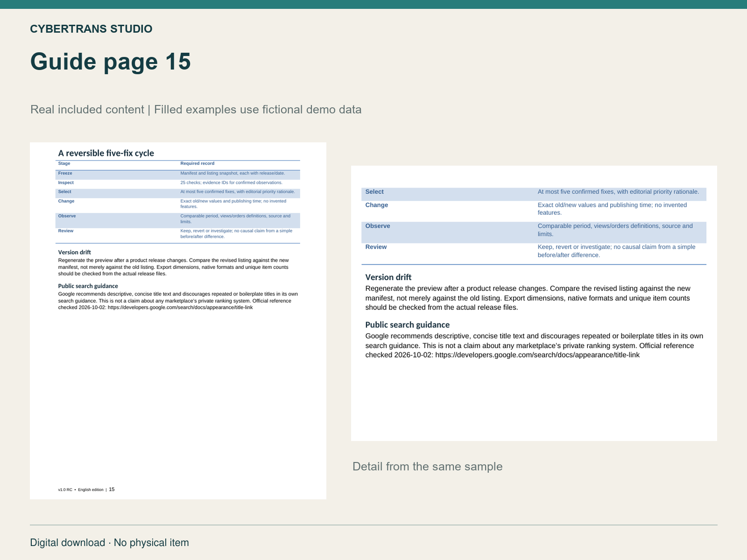747x560 pixels.
Task: Click "Manifest and listing snapshot" record text
Action: (233, 173)
